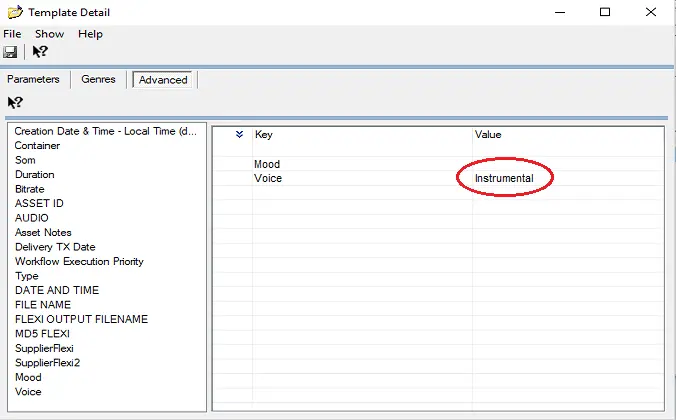Click the Save floppy disk icon
The width and height of the screenshot is (676, 420).
click(11, 52)
